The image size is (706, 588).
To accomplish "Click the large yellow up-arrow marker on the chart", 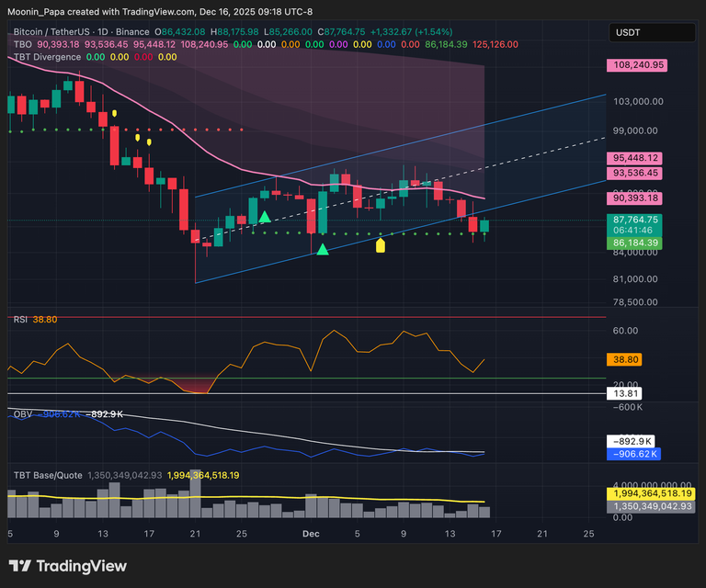I will (x=381, y=245).
